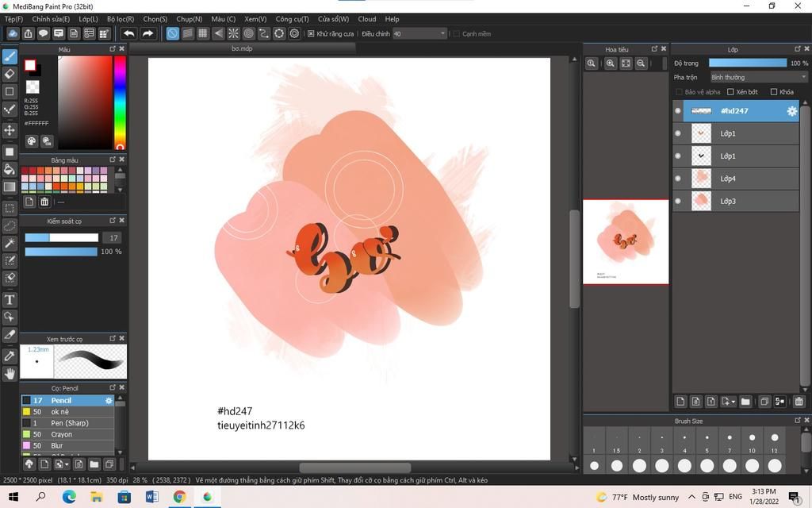812x508 pixels.
Task: Open the color palette icon in Màu panel
Action: pos(32,141)
